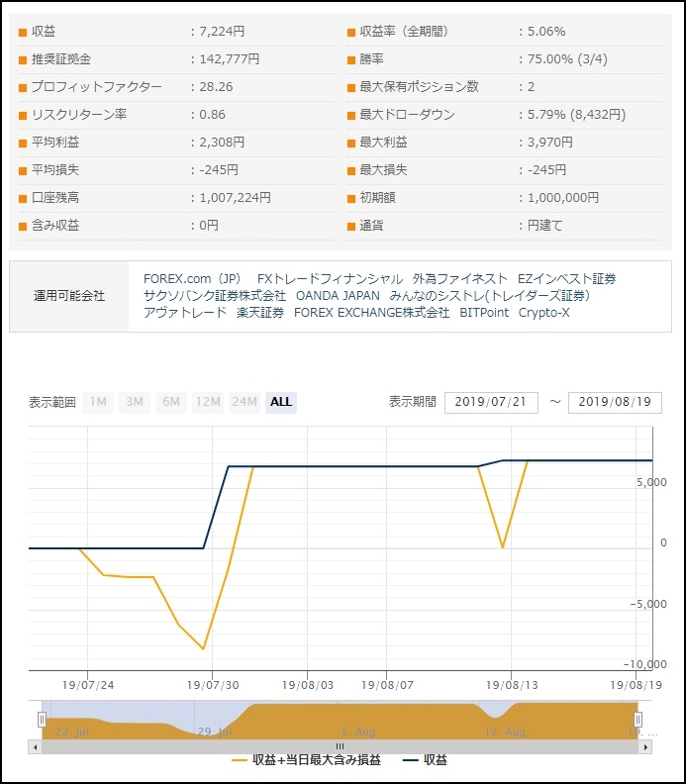
Task: Open the FXトレードフィナンシャル link
Action: pyautogui.click(x=330, y=279)
